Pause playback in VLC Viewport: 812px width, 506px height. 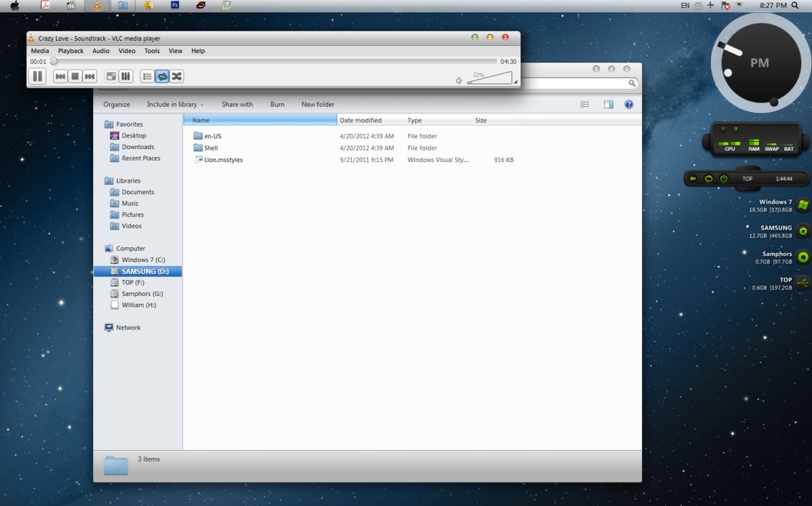pyautogui.click(x=38, y=76)
